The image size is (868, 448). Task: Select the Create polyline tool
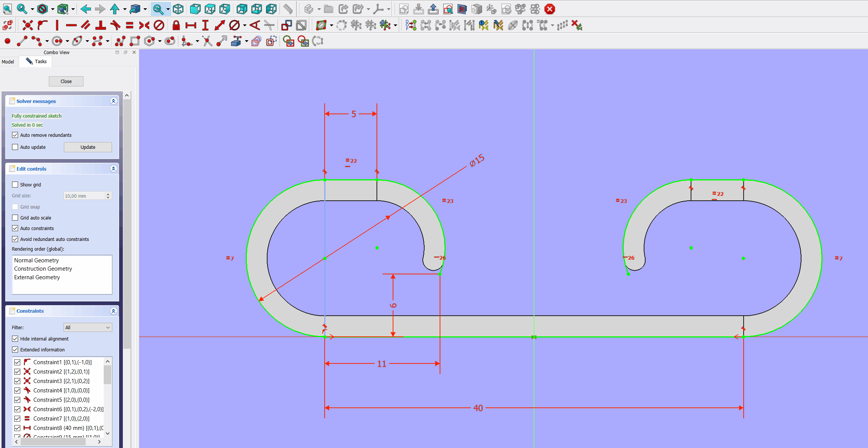click(x=119, y=41)
